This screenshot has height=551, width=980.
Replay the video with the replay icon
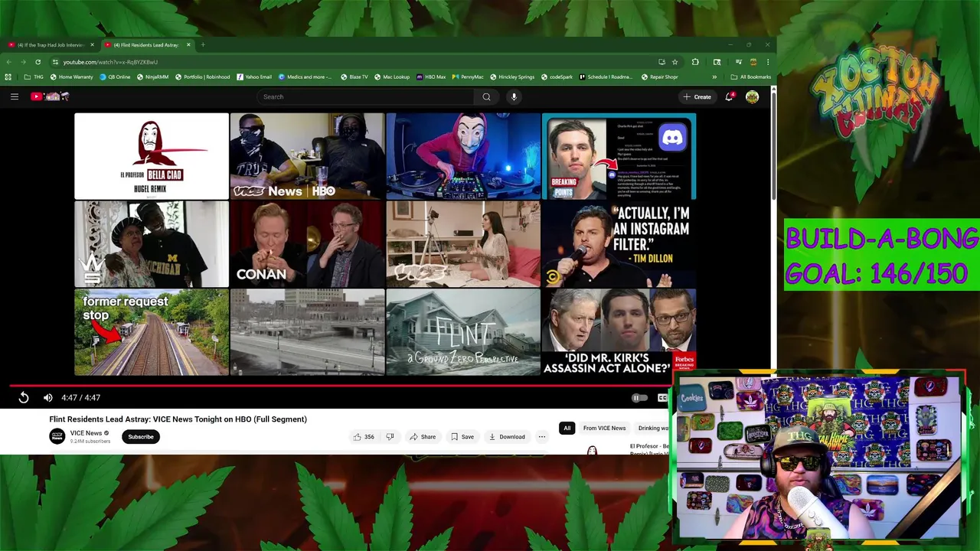[24, 398]
